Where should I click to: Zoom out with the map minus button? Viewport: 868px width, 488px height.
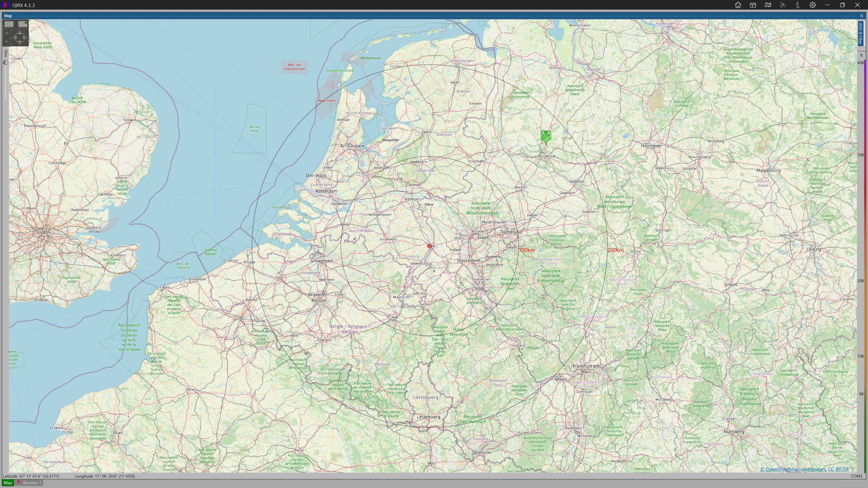pyautogui.click(x=7, y=41)
